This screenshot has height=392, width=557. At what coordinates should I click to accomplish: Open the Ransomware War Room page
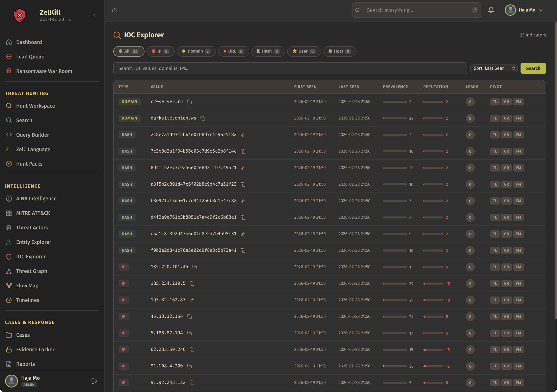[44, 71]
